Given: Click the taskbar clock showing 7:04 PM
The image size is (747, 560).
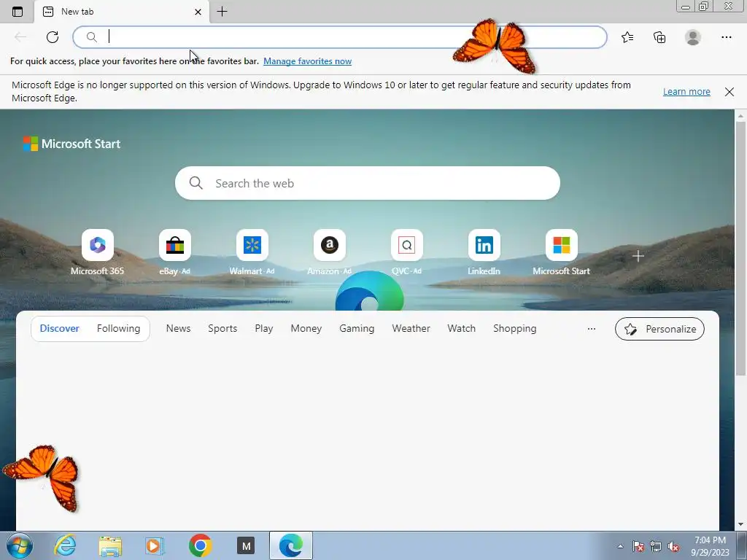Looking at the screenshot, I should point(710,546).
